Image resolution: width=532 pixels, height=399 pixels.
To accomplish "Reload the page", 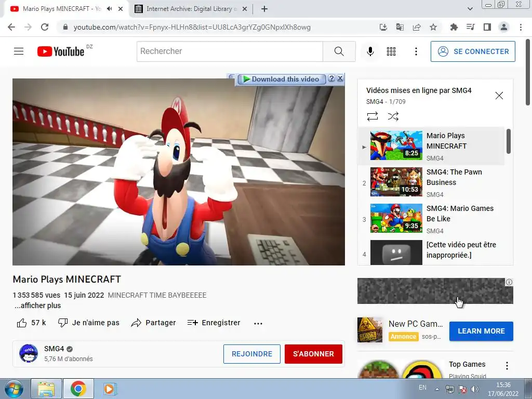I will (45, 27).
